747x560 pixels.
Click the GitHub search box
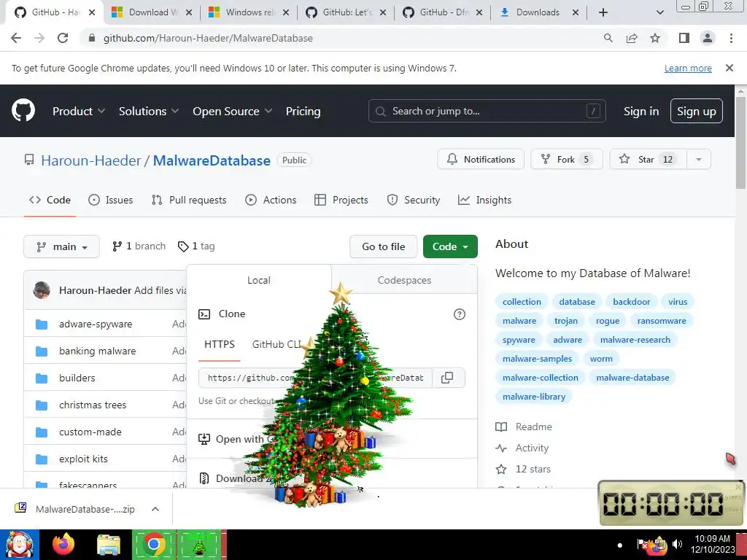487,111
